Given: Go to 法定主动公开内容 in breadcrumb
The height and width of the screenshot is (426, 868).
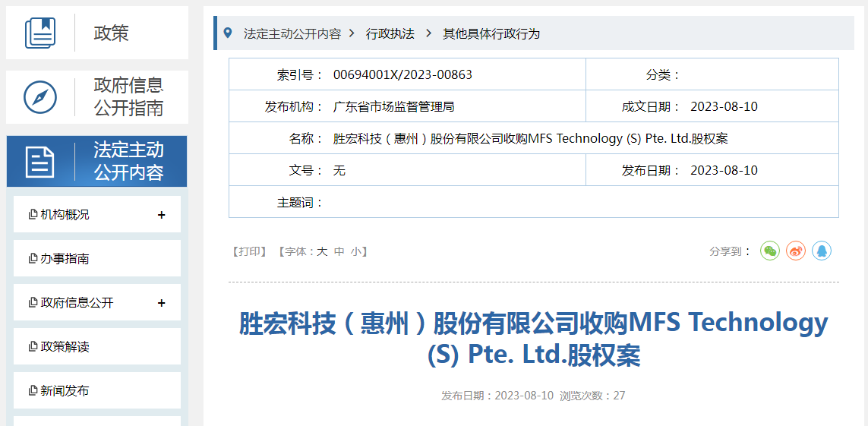Looking at the screenshot, I should (x=292, y=33).
